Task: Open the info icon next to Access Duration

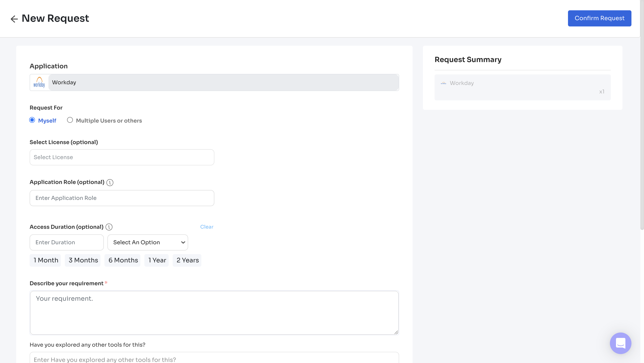Action: [x=109, y=227]
